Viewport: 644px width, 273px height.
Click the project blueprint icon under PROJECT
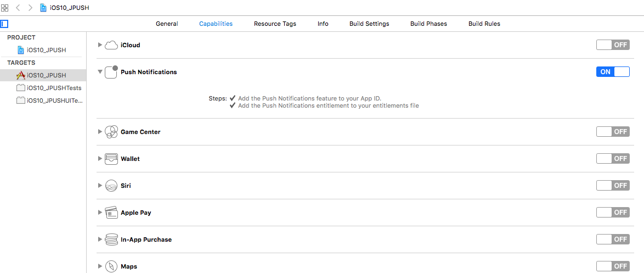click(x=21, y=50)
